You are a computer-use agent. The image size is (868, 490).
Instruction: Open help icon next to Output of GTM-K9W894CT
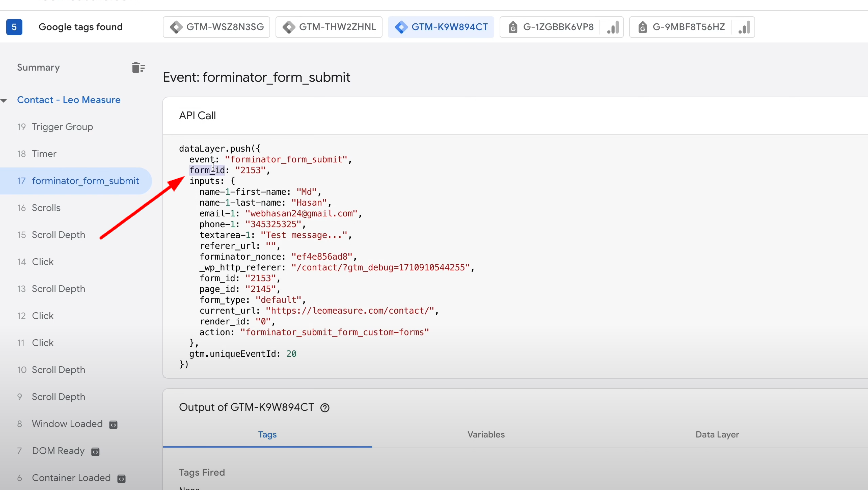(325, 408)
